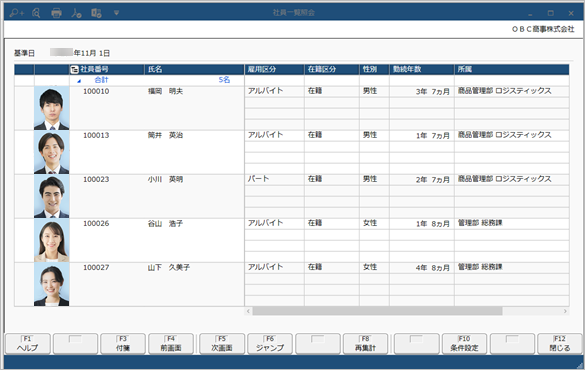
Task: Select the name 筒井 英治
Action: [x=165, y=135]
